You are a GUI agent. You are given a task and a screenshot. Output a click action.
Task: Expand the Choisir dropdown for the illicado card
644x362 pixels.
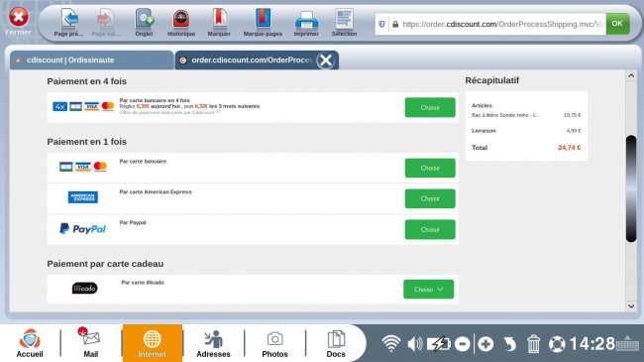pyautogui.click(x=428, y=290)
